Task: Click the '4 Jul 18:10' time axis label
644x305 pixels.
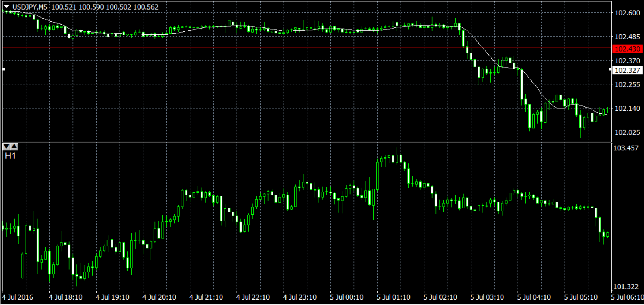Action: [65, 297]
